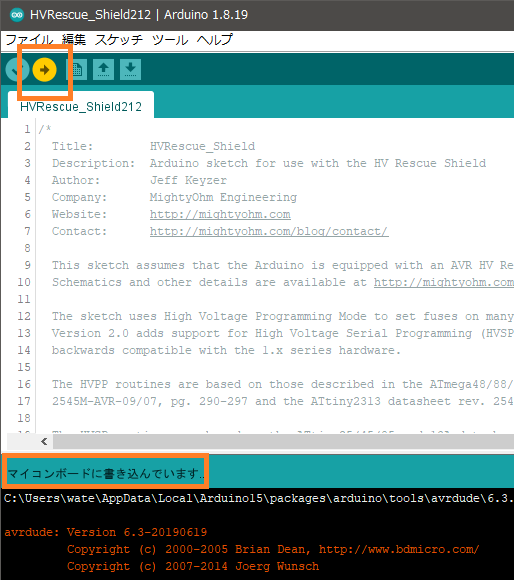This screenshot has width=514, height=580.
Task: Click the Arduino logo in title bar
Action: click(17, 15)
